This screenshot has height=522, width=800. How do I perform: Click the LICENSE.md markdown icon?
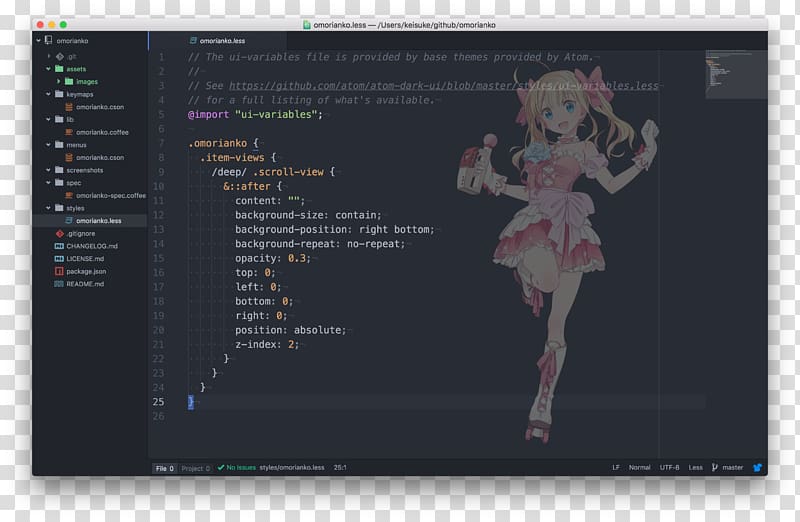click(59, 259)
